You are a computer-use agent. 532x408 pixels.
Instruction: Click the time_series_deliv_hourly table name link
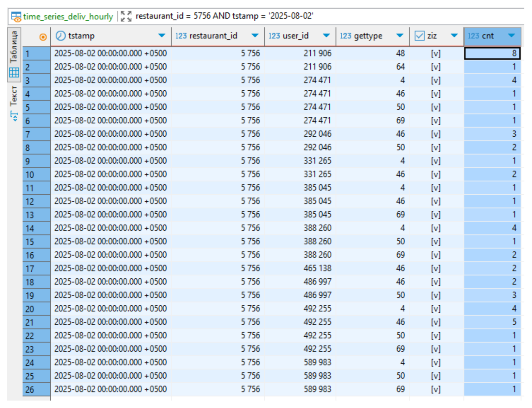[x=68, y=16]
